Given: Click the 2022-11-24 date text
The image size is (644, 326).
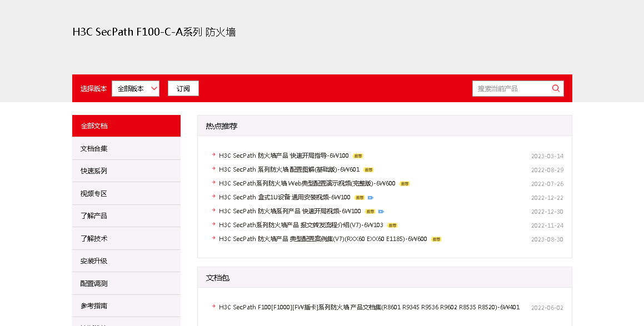Looking at the screenshot, I should click(547, 225).
